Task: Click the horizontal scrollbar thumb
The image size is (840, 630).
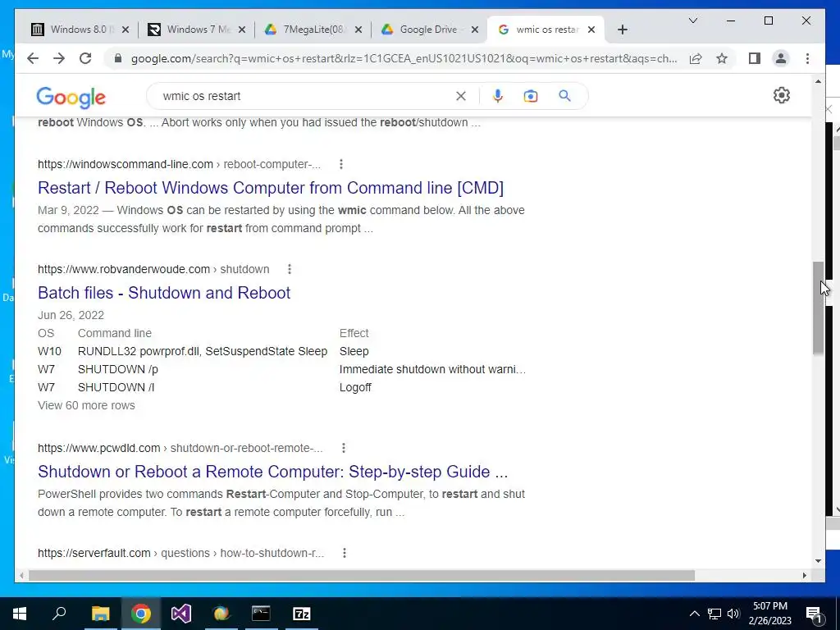Action: [362, 575]
